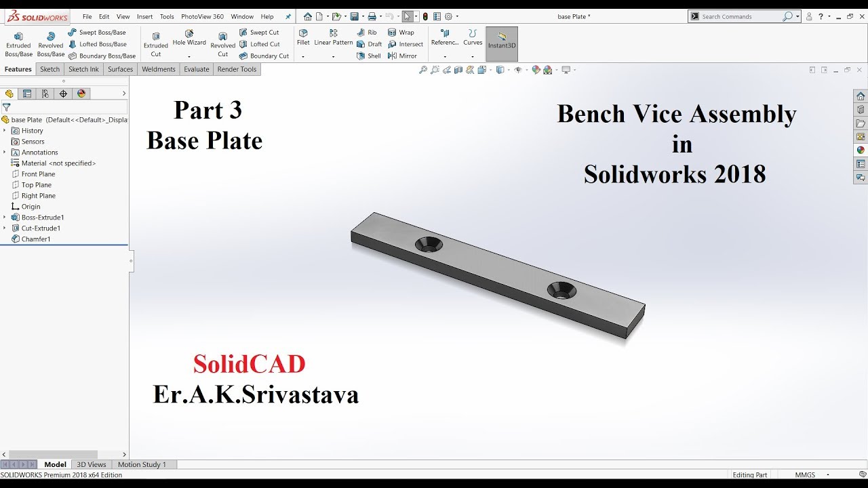This screenshot has width=868, height=488.
Task: Click the Shell tool
Action: pos(369,56)
